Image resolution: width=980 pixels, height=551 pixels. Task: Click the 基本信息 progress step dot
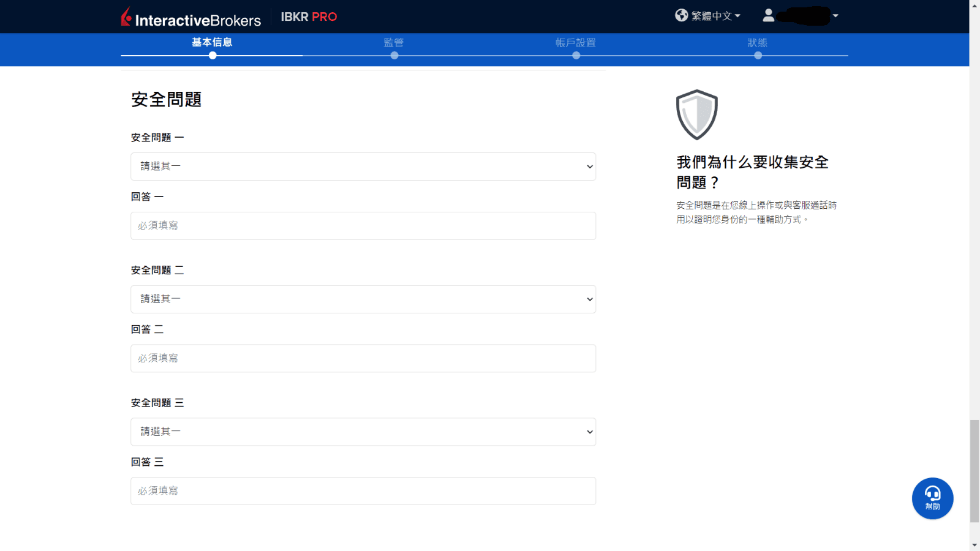[212, 55]
